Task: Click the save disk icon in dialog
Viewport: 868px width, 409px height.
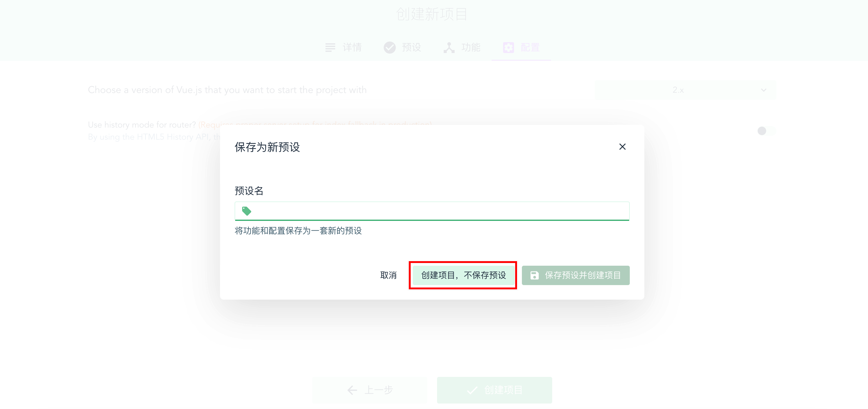Action: click(x=534, y=275)
